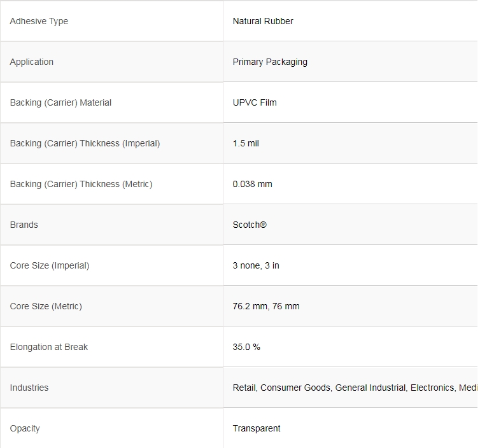Select the Scotch® brand value

click(250, 225)
